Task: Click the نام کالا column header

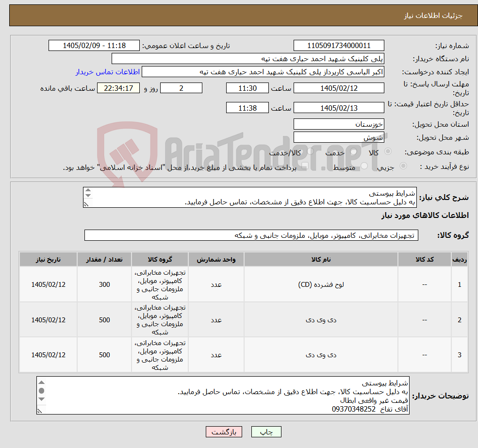Action: [x=321, y=259]
